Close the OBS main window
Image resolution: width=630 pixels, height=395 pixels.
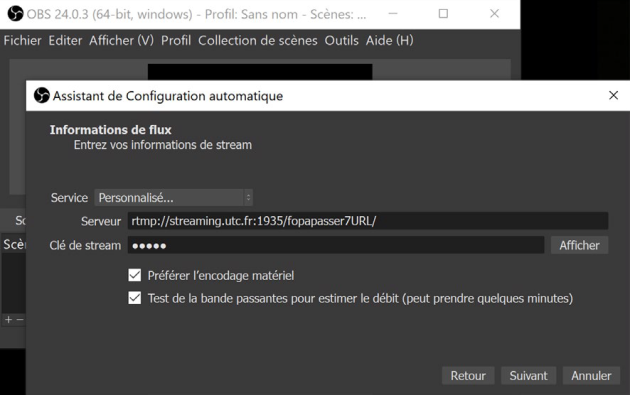[494, 14]
